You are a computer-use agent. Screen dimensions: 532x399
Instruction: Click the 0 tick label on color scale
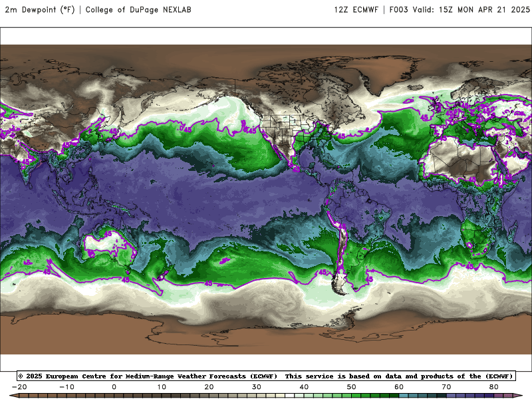pos(114,387)
